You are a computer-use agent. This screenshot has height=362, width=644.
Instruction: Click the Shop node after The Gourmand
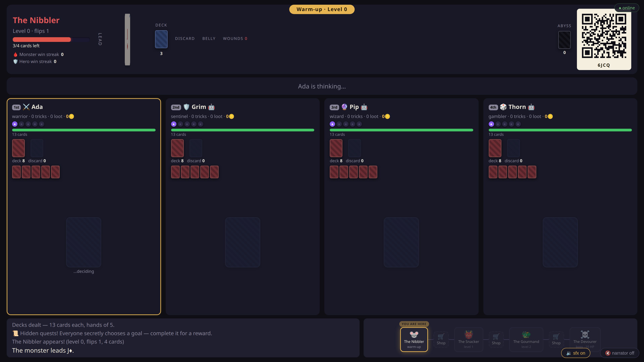[556, 339]
